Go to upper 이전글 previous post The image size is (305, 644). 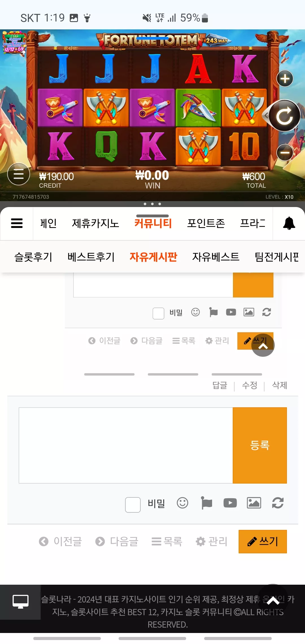(104, 341)
